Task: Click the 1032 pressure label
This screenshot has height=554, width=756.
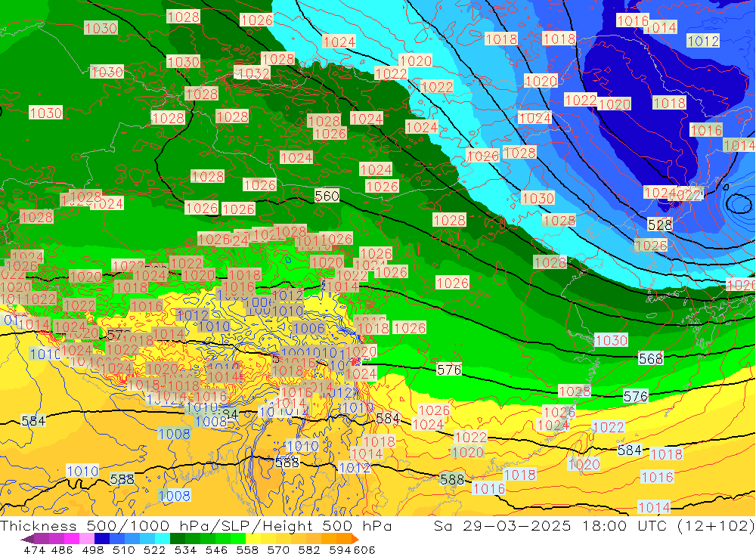Action: [x=252, y=73]
